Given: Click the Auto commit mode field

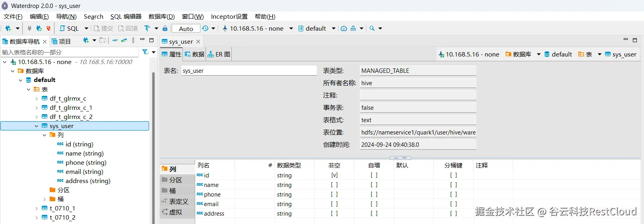Looking at the screenshot, I should pyautogui.click(x=186, y=28).
